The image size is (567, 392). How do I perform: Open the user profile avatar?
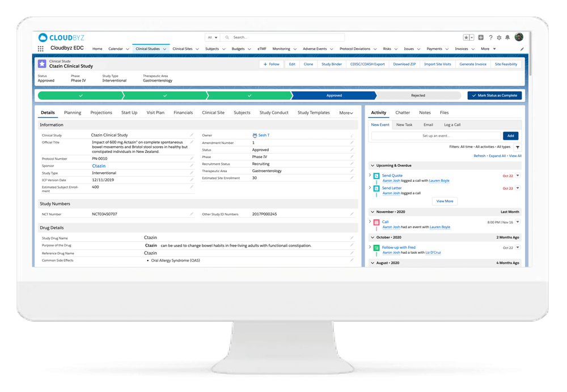(x=519, y=37)
